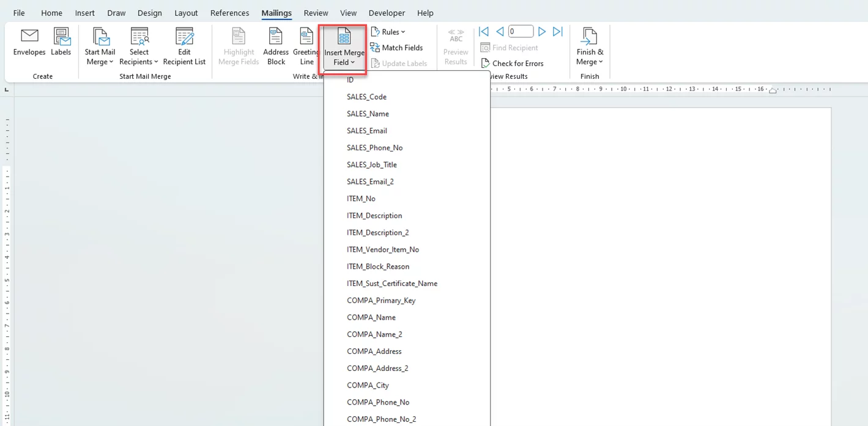Go to the next record
868x426 pixels.
coord(542,32)
